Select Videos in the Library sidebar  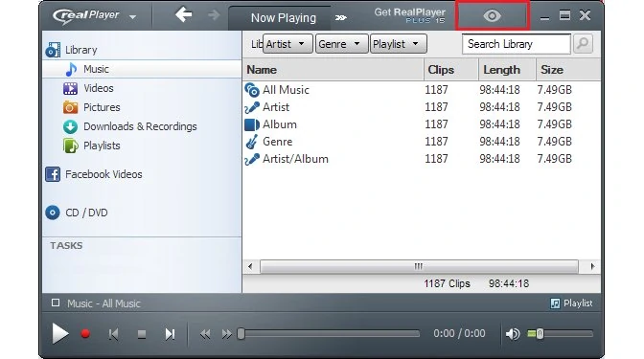pos(98,88)
